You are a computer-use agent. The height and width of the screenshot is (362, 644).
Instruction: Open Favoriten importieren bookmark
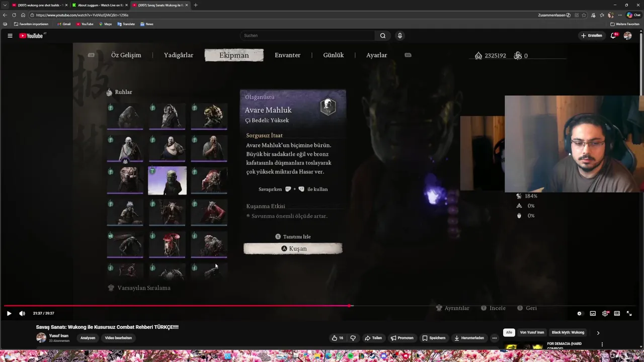tap(31, 24)
